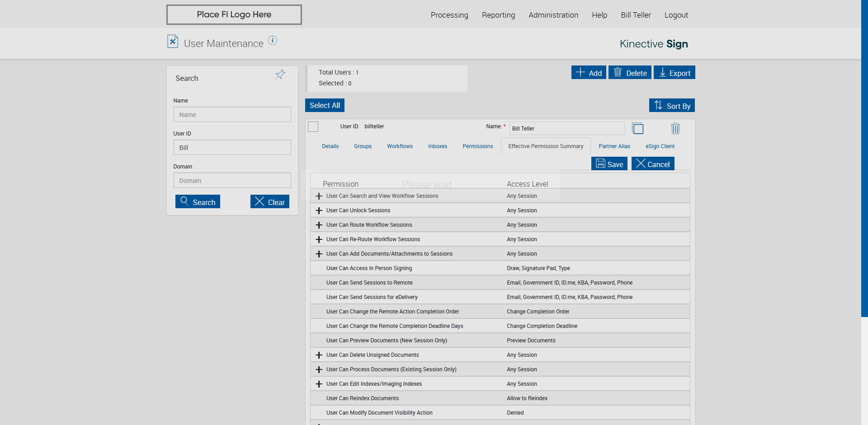
Task: Open the Processing menu
Action: 449,15
